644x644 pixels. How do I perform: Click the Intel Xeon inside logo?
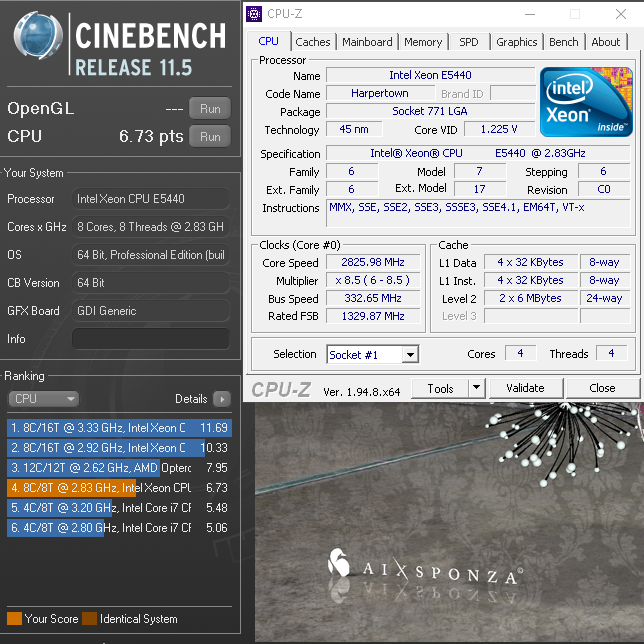pyautogui.click(x=586, y=102)
